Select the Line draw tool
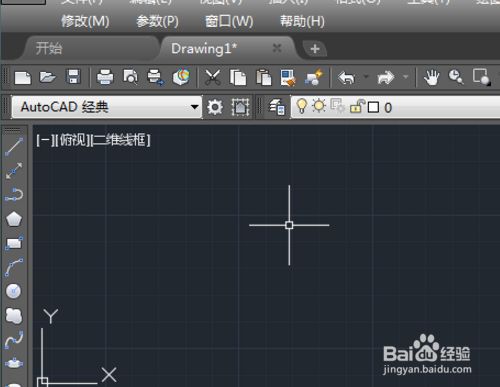The width and height of the screenshot is (500, 387). coord(14,147)
